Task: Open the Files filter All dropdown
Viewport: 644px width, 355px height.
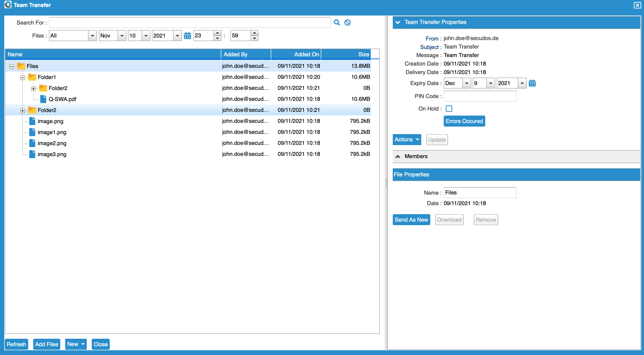Action: pos(92,36)
